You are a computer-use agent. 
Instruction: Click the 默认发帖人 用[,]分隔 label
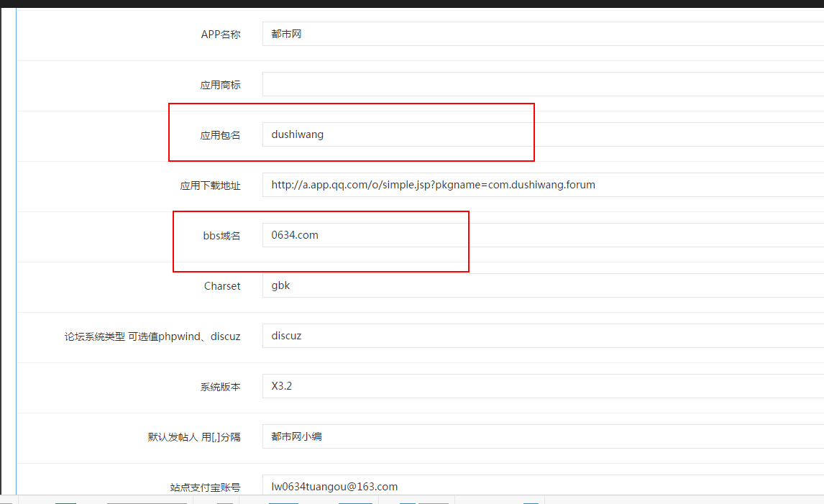[x=194, y=437]
